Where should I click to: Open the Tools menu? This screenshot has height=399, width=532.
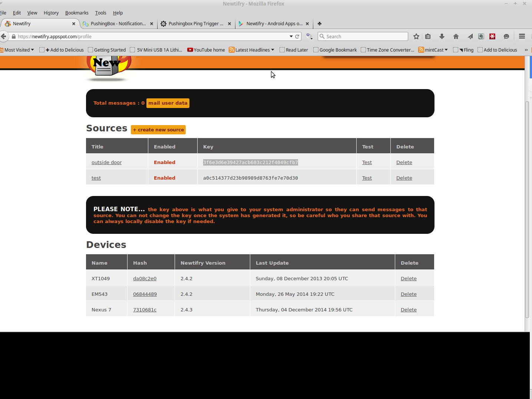(100, 13)
